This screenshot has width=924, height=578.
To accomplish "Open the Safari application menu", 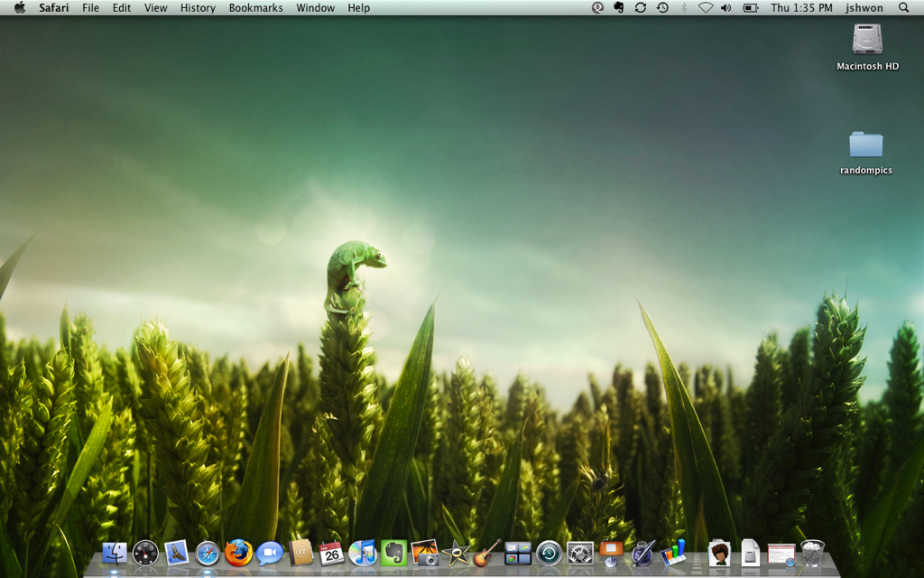I will click(53, 7).
